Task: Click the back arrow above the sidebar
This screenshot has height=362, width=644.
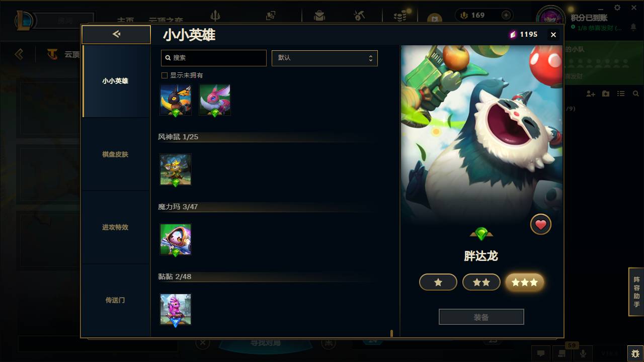Action: [116, 34]
